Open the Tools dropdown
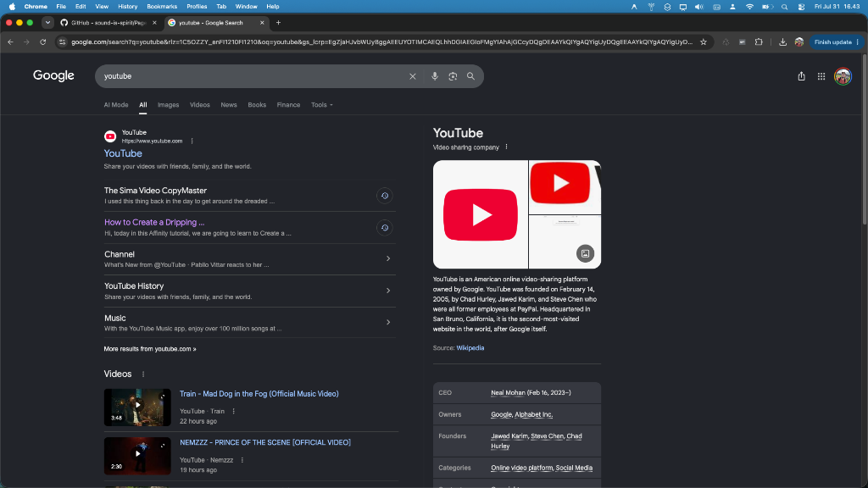This screenshot has width=868, height=488. 321,104
